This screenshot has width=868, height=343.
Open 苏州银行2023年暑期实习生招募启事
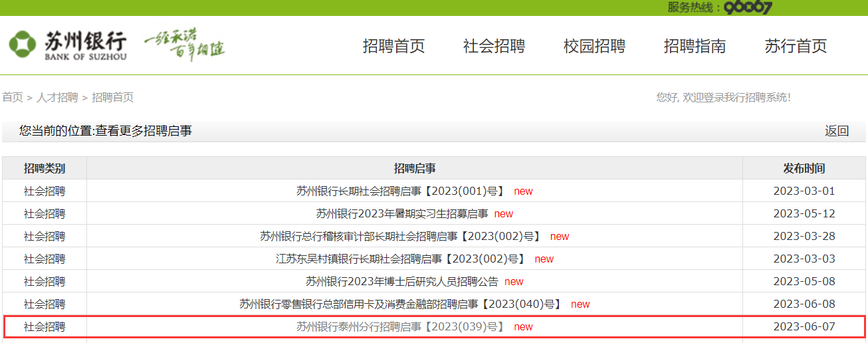point(402,214)
